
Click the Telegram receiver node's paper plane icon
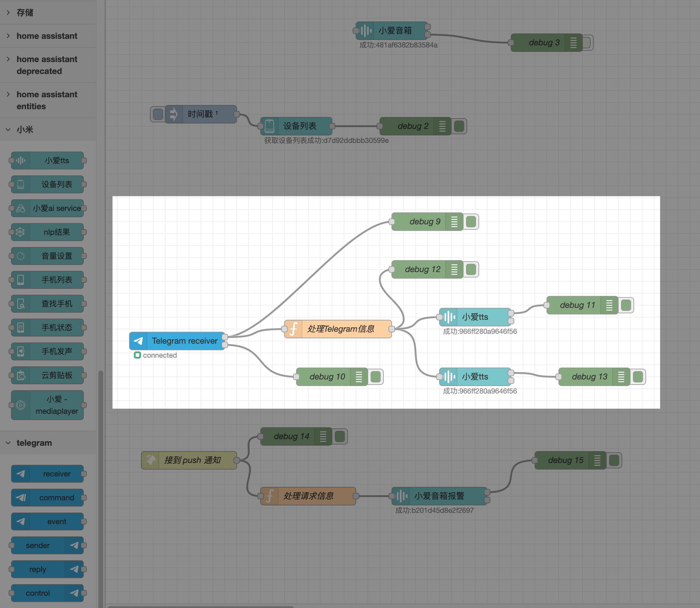[x=138, y=341]
